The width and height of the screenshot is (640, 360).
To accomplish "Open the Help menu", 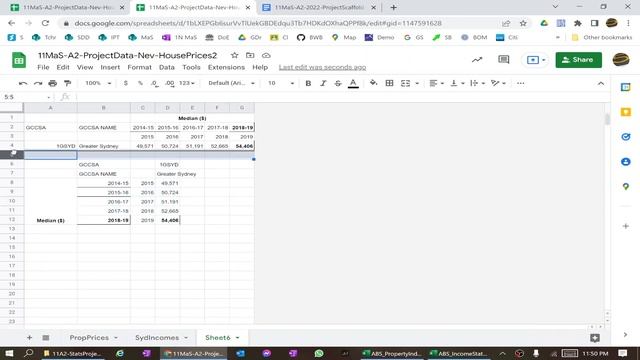I will pyautogui.click(x=260, y=67).
